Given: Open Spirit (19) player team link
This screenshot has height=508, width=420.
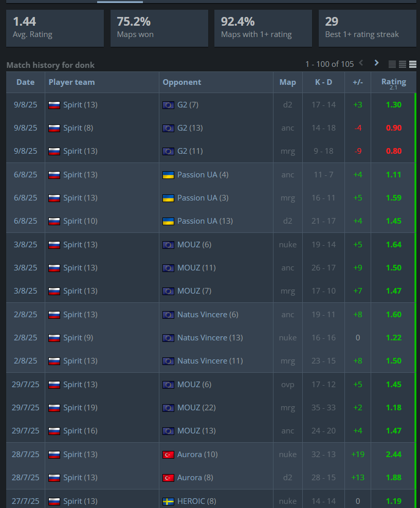Looking at the screenshot, I should pyautogui.click(x=80, y=408).
